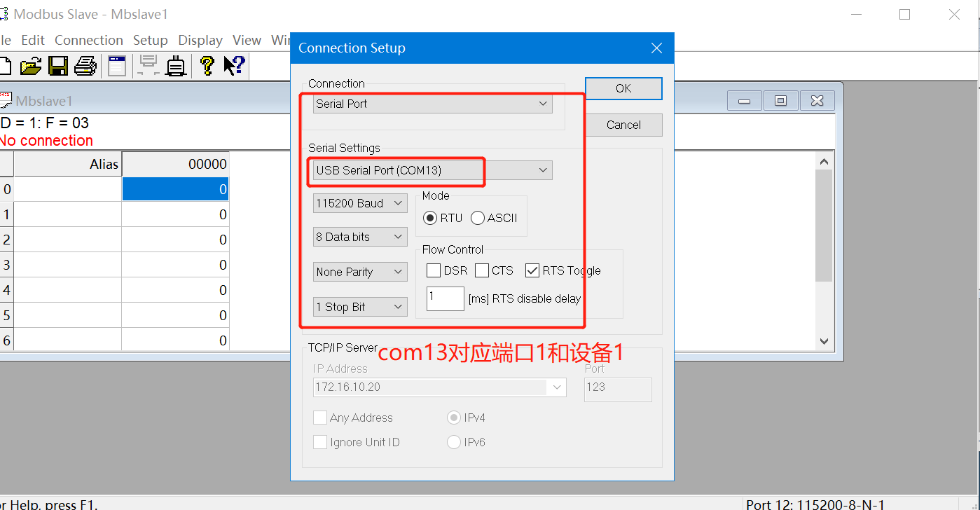Uncheck the RTS Toggle checkbox
The width and height of the screenshot is (980, 510).
click(532, 270)
